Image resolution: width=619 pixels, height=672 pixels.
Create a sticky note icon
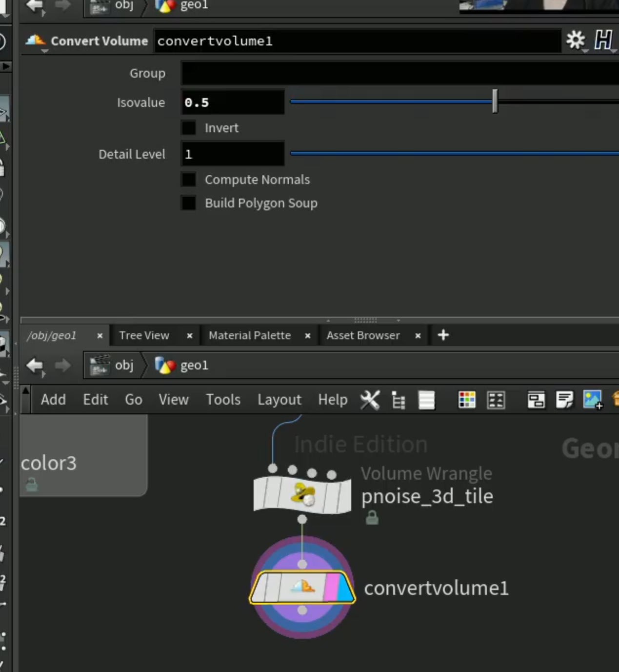tap(564, 400)
